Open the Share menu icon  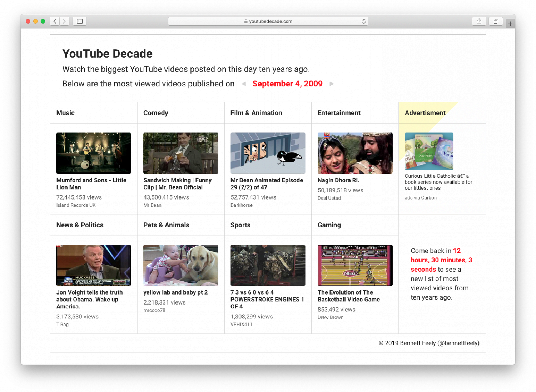coord(479,21)
